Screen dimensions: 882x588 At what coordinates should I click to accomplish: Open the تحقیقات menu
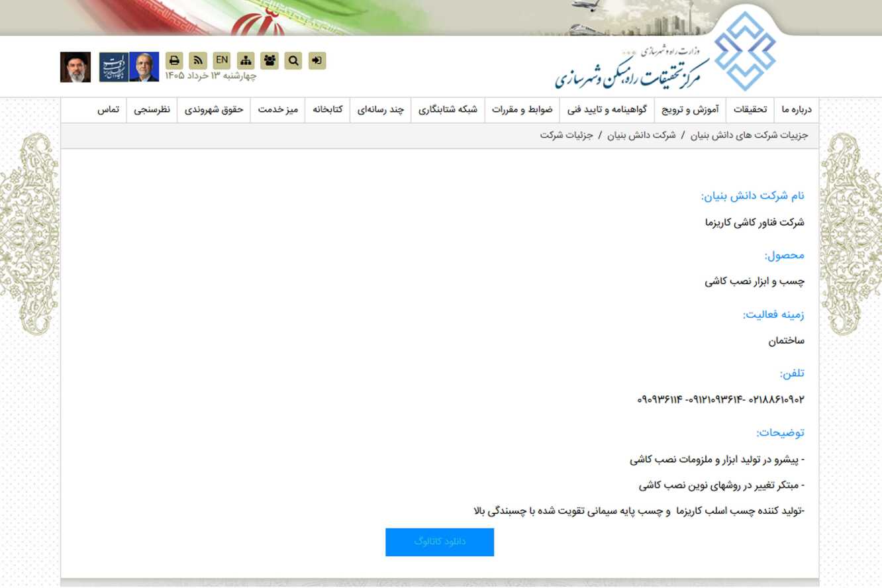click(x=750, y=110)
